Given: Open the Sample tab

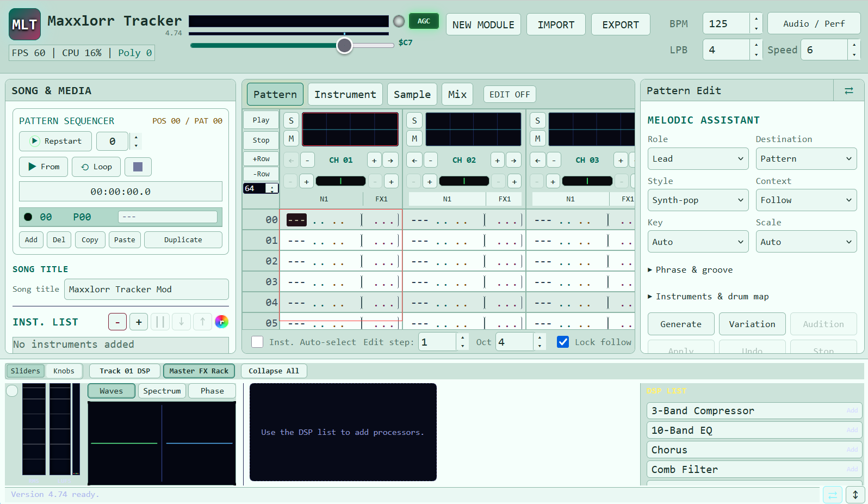Looking at the screenshot, I should click(412, 94).
